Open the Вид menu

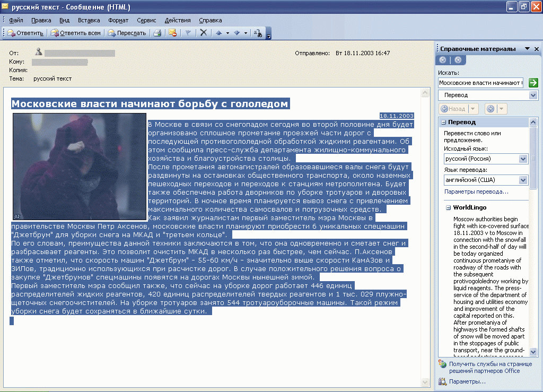pos(64,20)
